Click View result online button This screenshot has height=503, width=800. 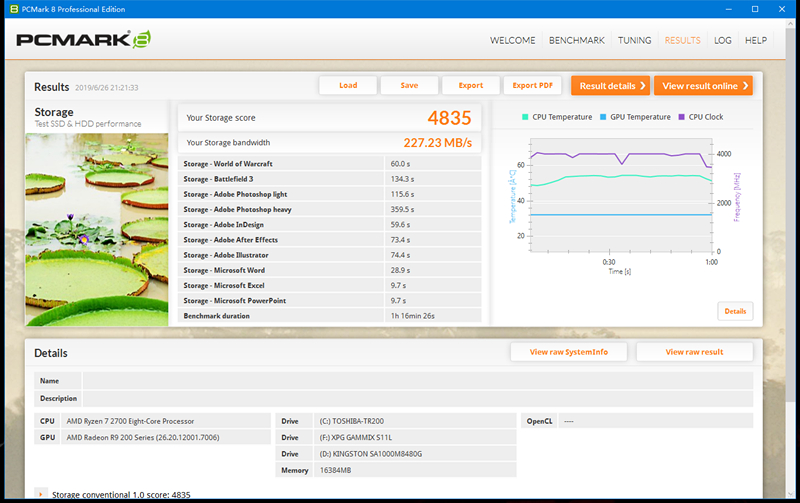click(702, 86)
